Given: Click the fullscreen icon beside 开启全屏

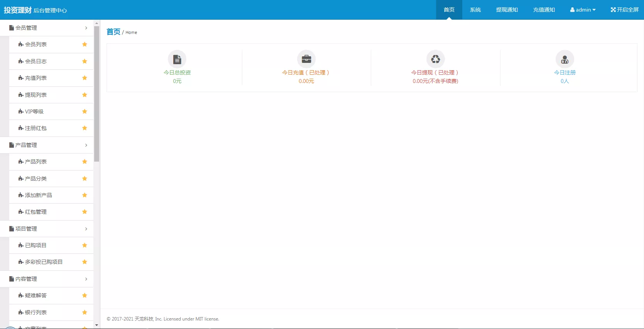Looking at the screenshot, I should click(613, 10).
